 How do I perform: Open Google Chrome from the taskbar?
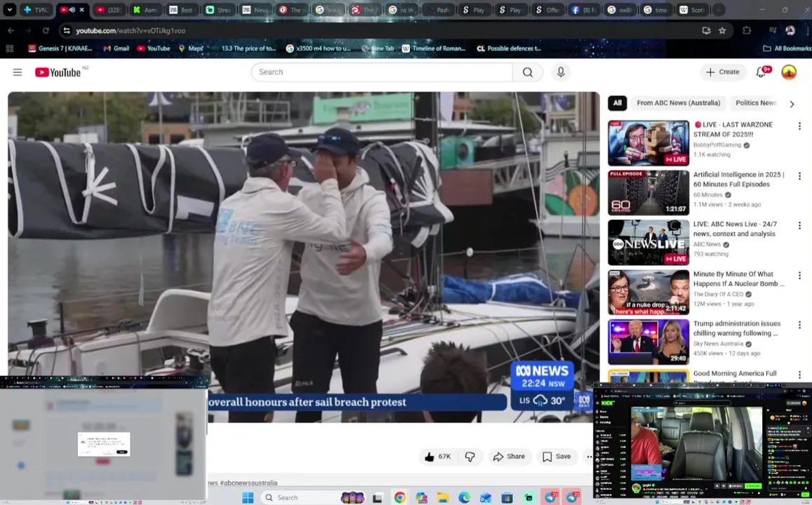[400, 498]
